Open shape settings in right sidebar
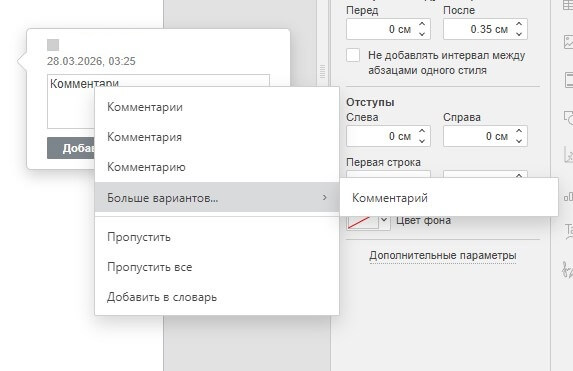This screenshot has width=573, height=371. click(568, 118)
